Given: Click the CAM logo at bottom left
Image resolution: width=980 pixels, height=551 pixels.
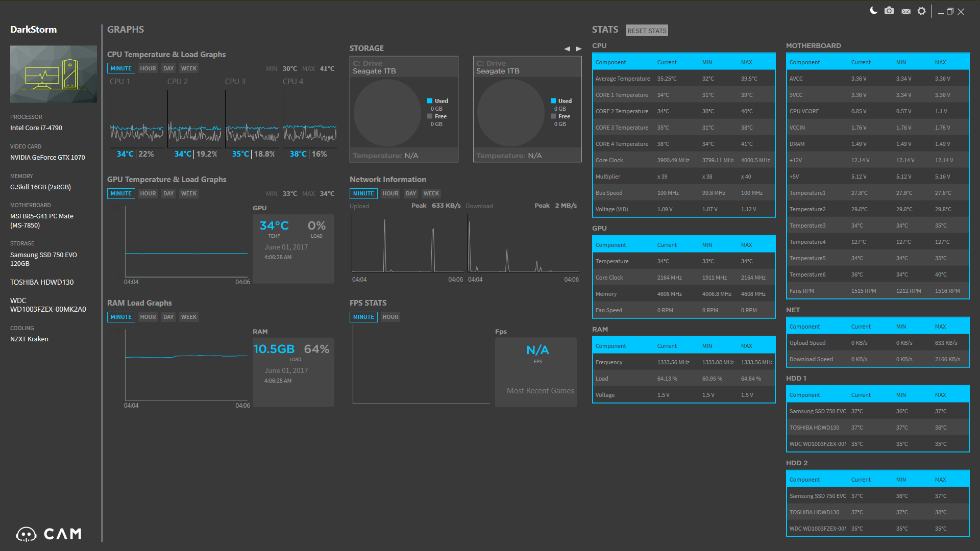Looking at the screenshot, I should 48,534.
